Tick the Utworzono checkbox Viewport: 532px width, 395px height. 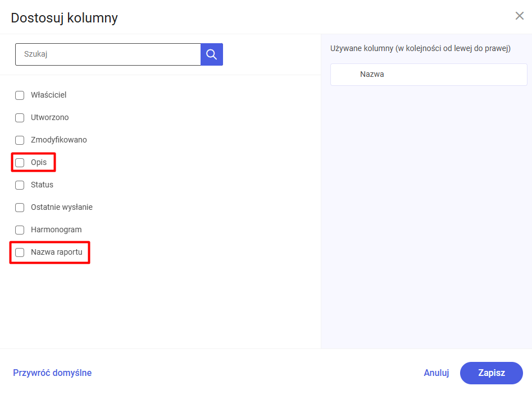[20, 118]
